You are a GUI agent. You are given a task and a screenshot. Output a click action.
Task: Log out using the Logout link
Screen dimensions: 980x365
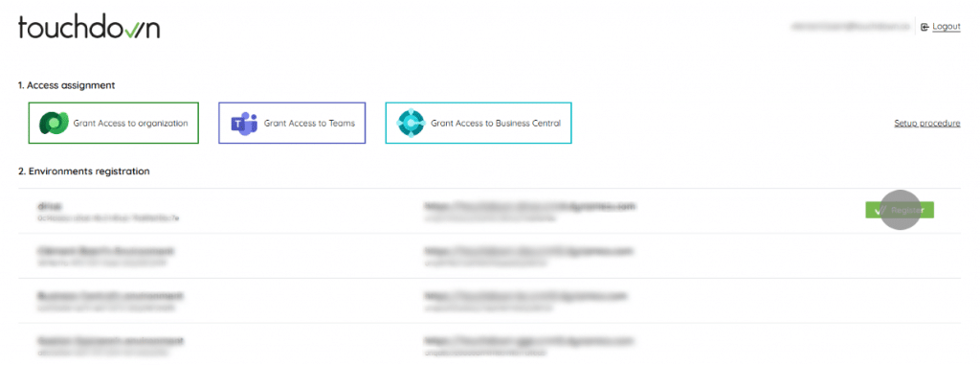[x=947, y=27]
